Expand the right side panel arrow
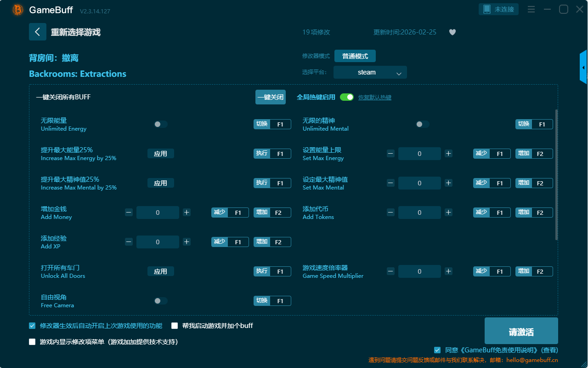The image size is (588, 368). point(583,68)
